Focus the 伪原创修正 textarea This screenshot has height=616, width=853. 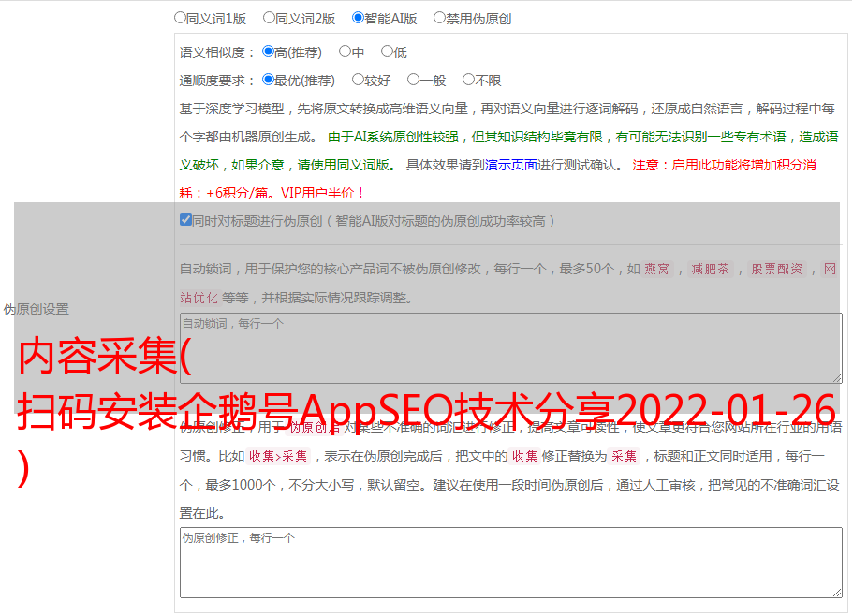(x=511, y=563)
